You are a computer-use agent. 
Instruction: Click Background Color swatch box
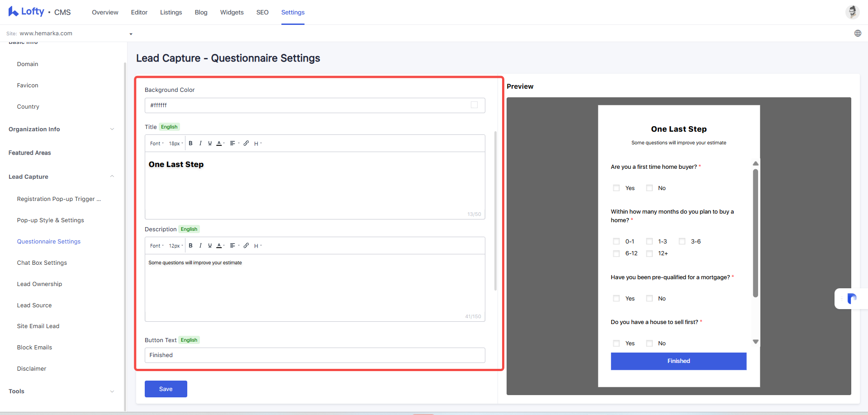pos(474,105)
